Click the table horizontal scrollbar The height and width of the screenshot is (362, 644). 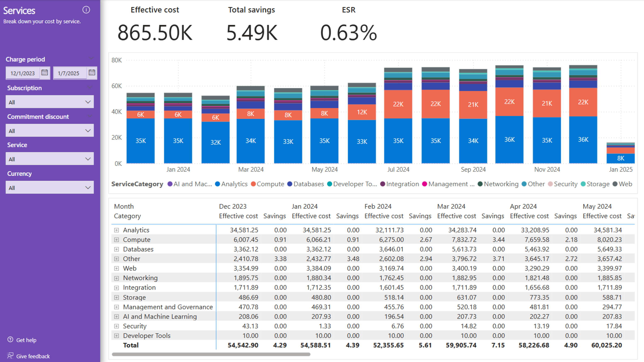tap(211, 354)
